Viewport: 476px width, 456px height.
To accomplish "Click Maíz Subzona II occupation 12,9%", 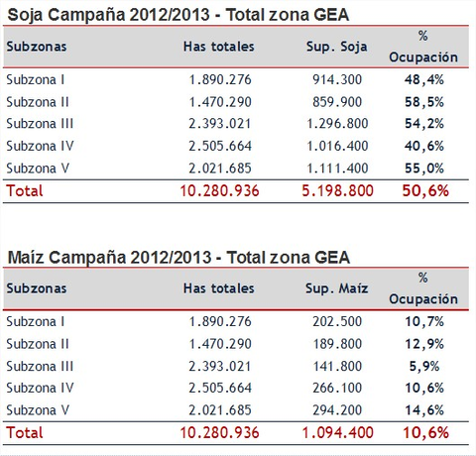I will 424,344.
